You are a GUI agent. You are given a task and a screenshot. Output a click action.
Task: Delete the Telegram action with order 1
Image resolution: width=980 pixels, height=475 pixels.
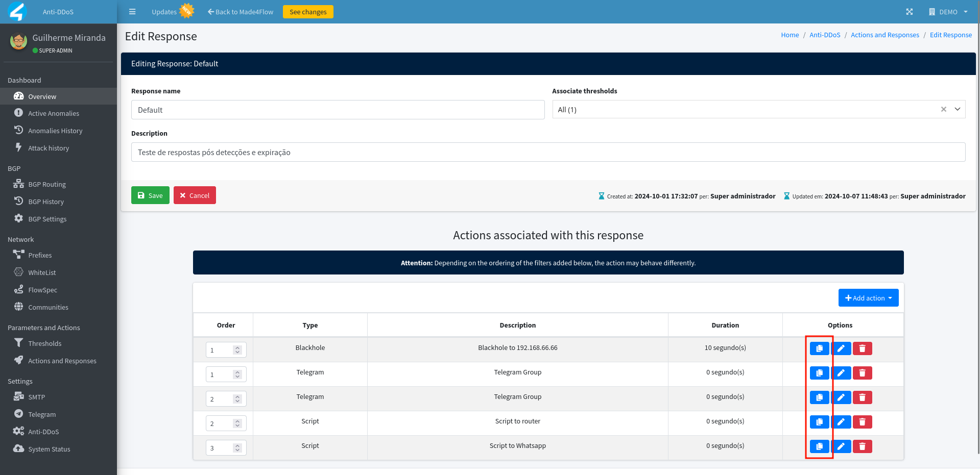(863, 373)
